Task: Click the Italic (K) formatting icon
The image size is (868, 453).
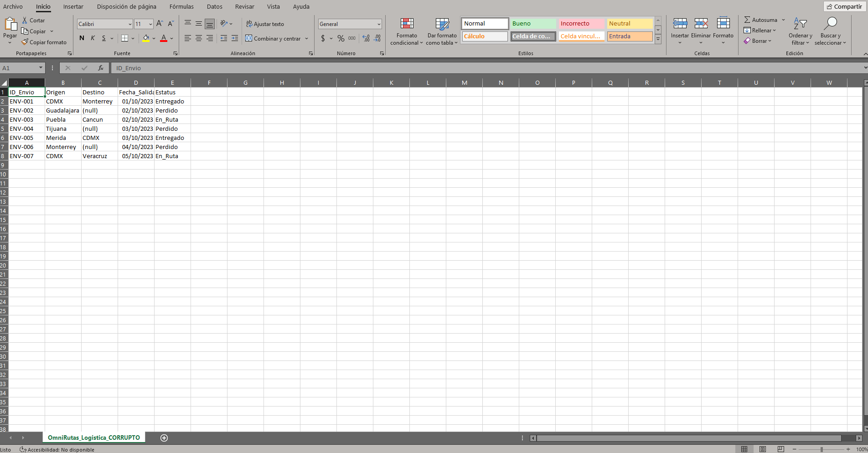Action: [93, 38]
